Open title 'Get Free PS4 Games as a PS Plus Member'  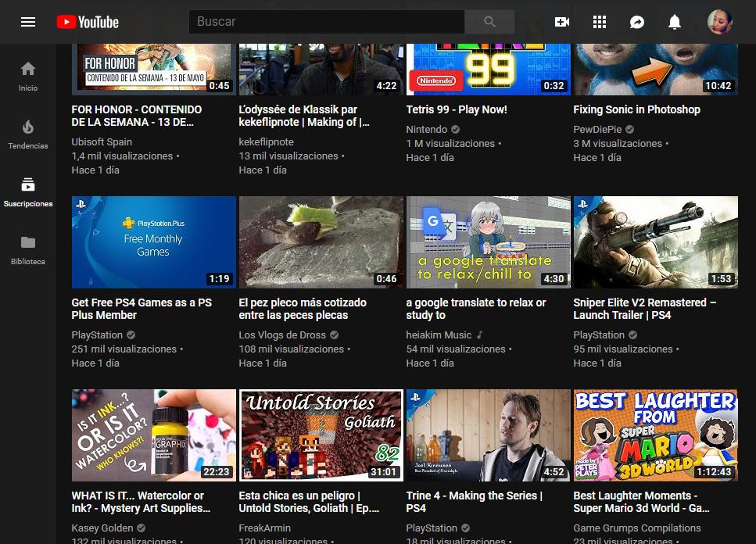click(142, 309)
